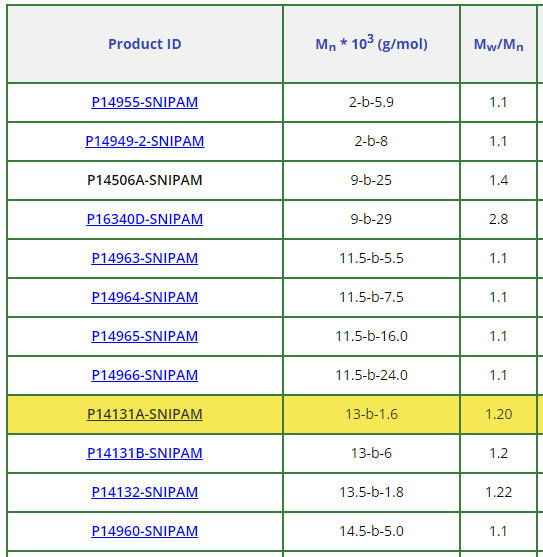The image size is (543, 557).
Task: Open the P14131B-SNIPAM product link
Action: coord(145,453)
